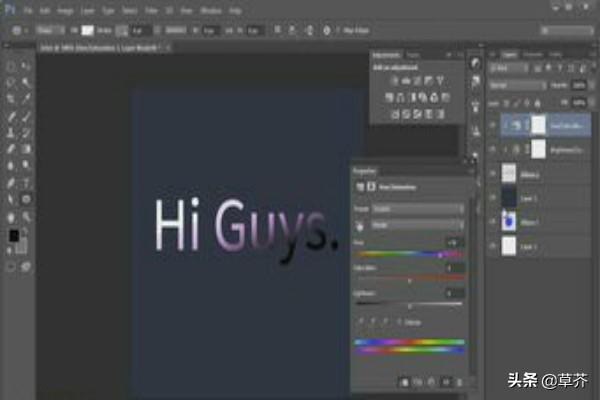The width and height of the screenshot is (600, 400).
Task: Open the Window menu
Action: 211,11
